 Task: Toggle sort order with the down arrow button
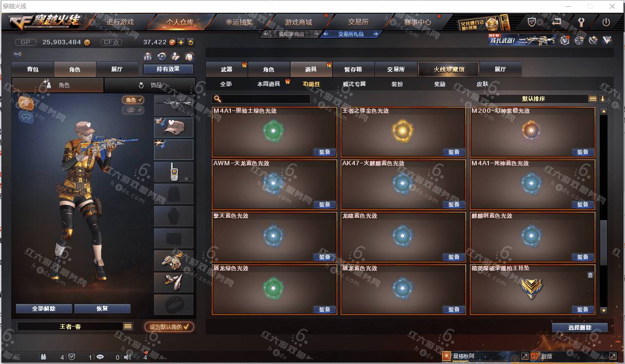[603, 99]
